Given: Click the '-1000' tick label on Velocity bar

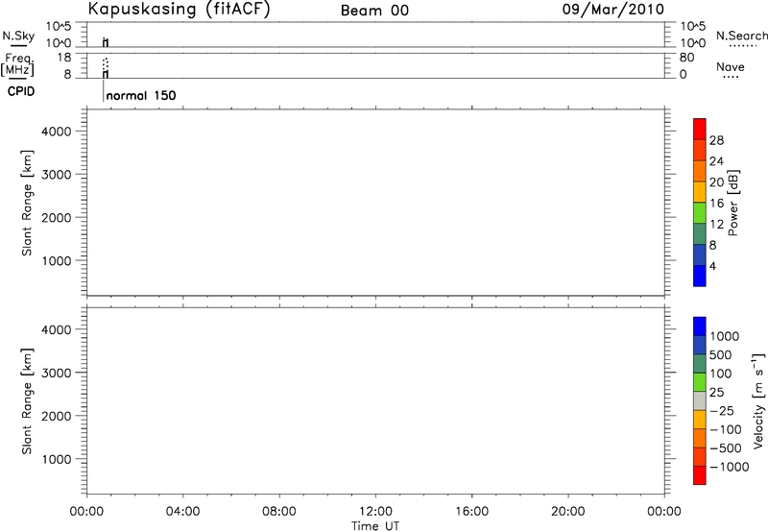Looking at the screenshot, I should click(x=730, y=467).
